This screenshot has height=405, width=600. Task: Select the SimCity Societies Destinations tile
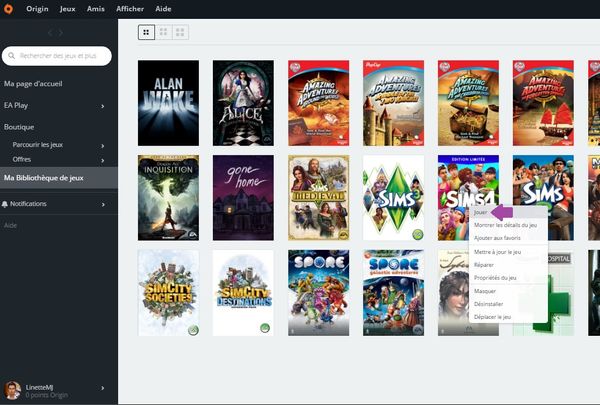point(243,293)
